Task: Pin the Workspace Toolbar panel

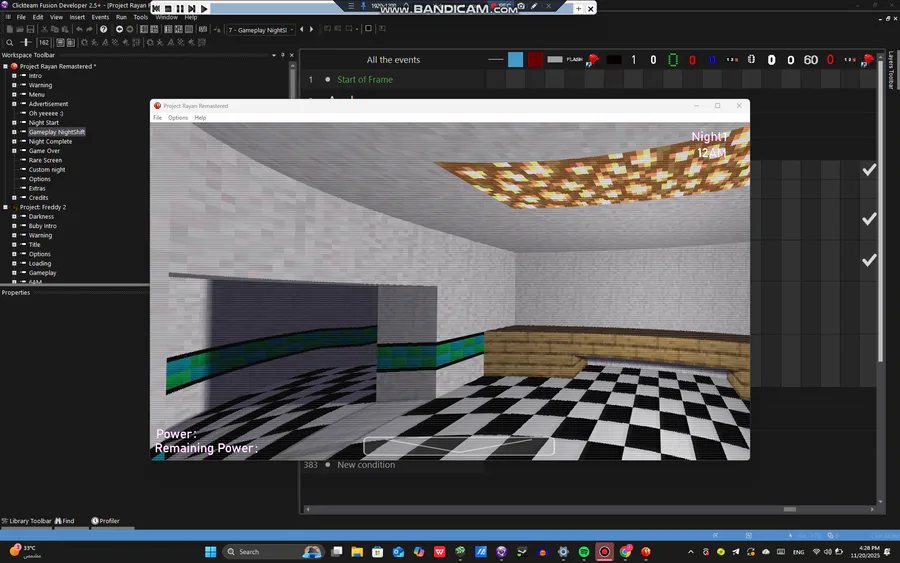Action: click(x=282, y=55)
